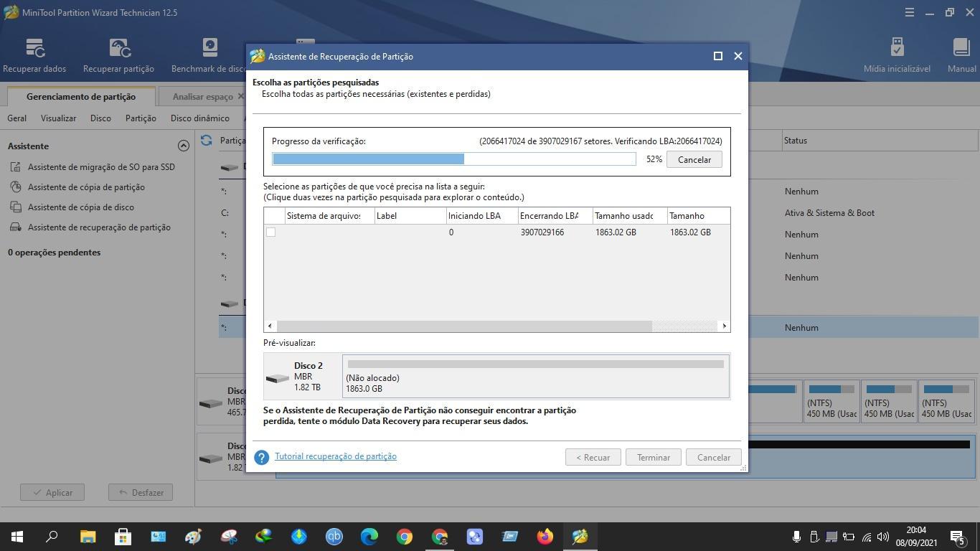The width and height of the screenshot is (980, 551).
Task: Close the Analisar espaço tab
Action: 241,97
